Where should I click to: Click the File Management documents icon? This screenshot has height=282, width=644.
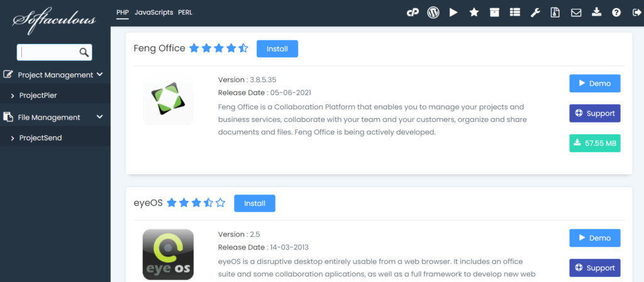(x=8, y=117)
